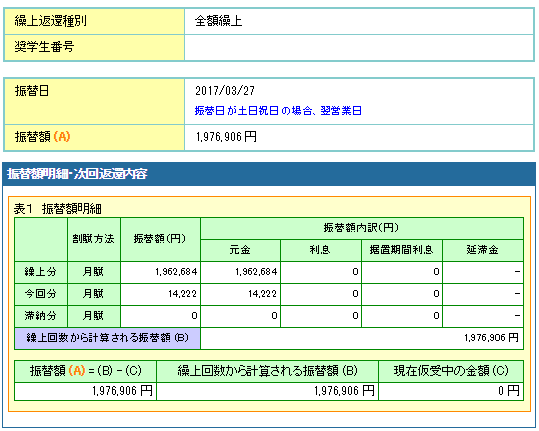
Task: Click the 振替額内訳(円) group header
Action: pyautogui.click(x=362, y=228)
